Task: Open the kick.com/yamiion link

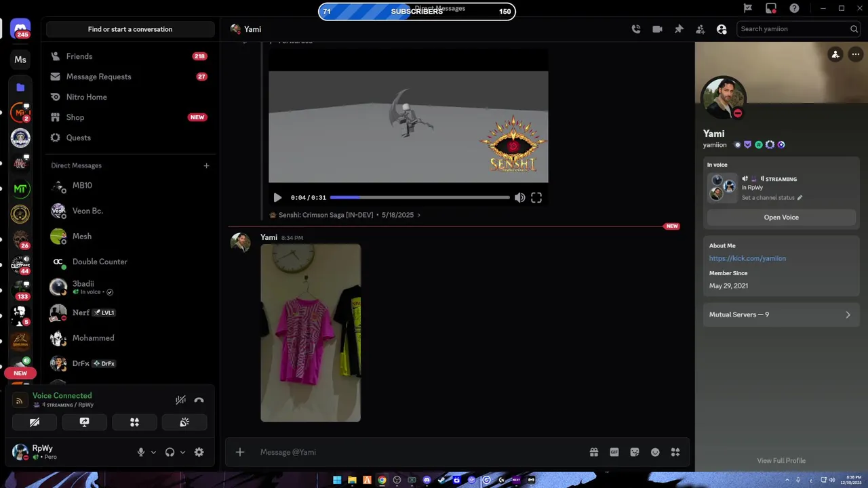Action: (x=747, y=258)
